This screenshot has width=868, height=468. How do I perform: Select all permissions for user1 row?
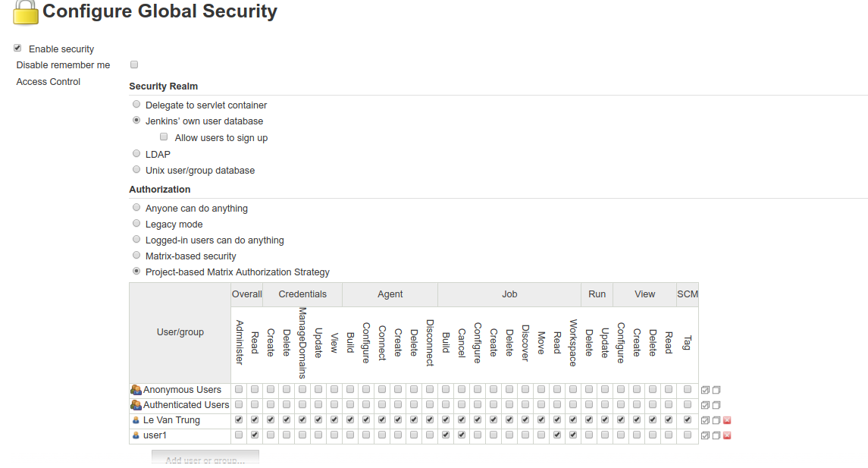click(x=705, y=435)
